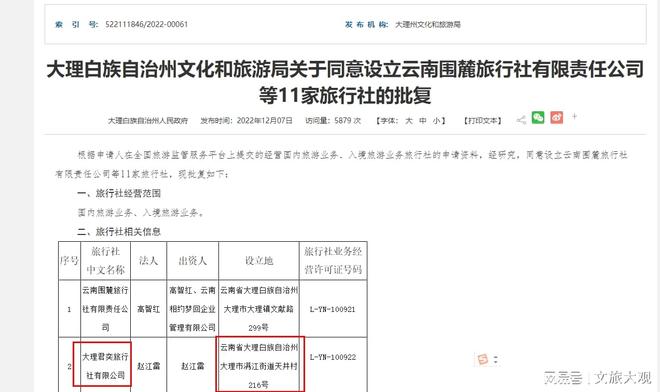Click the 旅行社业务经营许可证号码 table header
This screenshot has width=660, height=392.
pyautogui.click(x=333, y=261)
